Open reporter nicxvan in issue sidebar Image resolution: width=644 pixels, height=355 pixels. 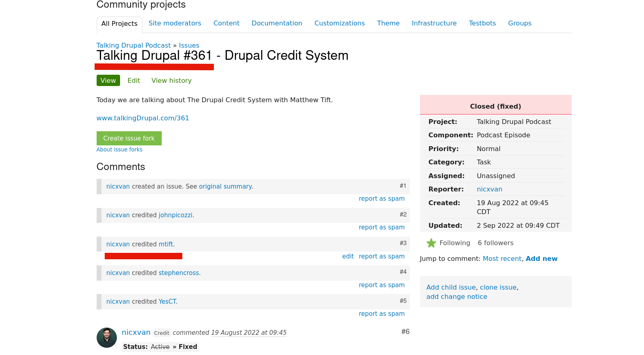point(489,189)
